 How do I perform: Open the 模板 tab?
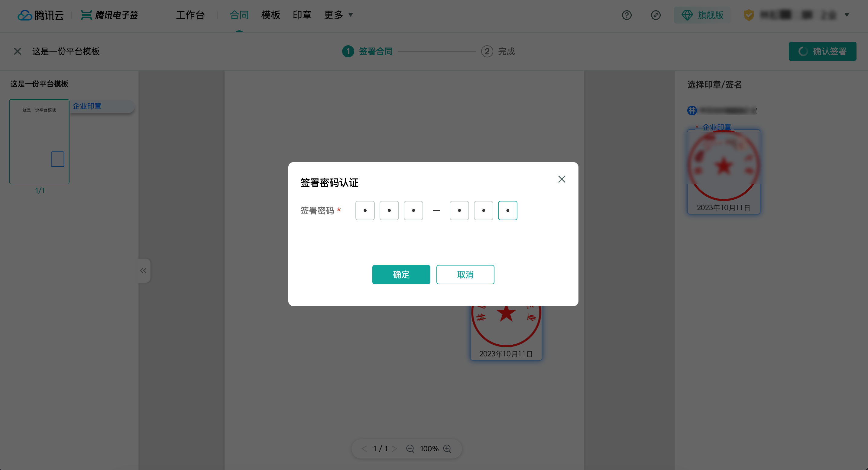270,15
